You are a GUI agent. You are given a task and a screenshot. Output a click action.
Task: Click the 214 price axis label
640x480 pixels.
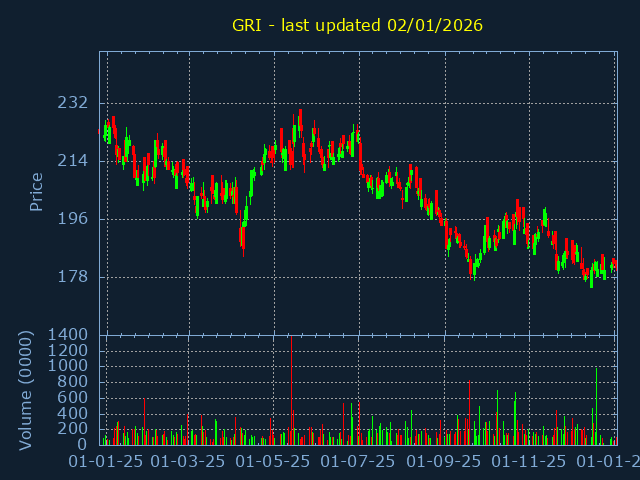point(72,161)
